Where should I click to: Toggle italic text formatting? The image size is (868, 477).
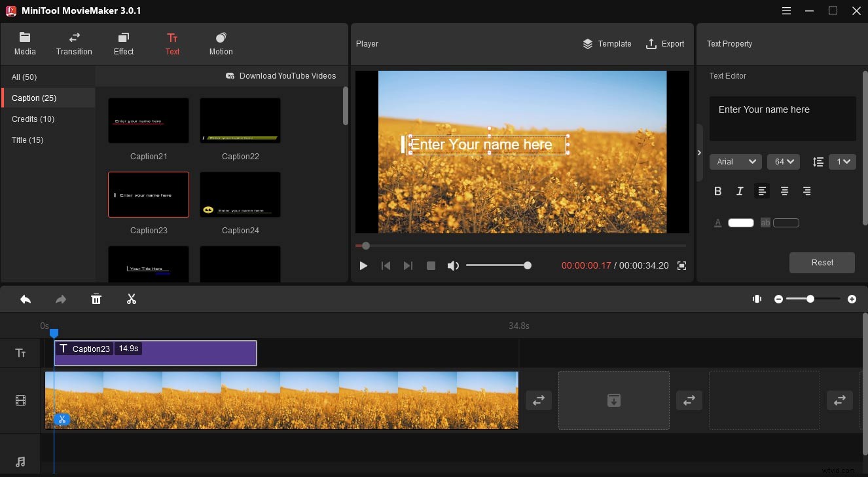click(739, 191)
